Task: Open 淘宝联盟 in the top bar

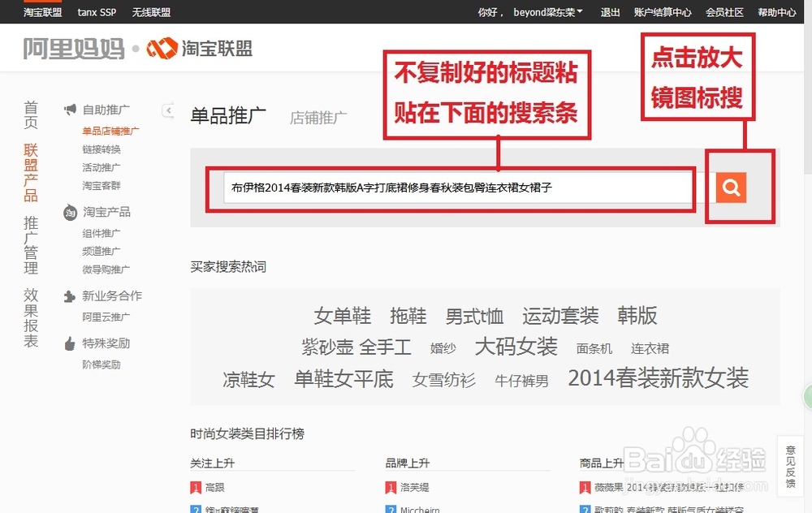Action: (x=42, y=12)
